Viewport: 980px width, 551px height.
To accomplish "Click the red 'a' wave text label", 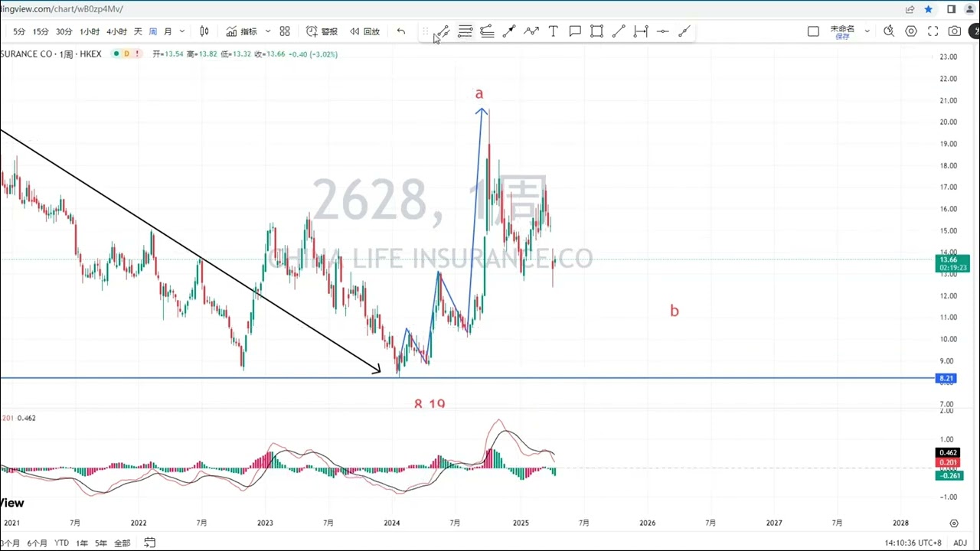I will click(x=479, y=93).
